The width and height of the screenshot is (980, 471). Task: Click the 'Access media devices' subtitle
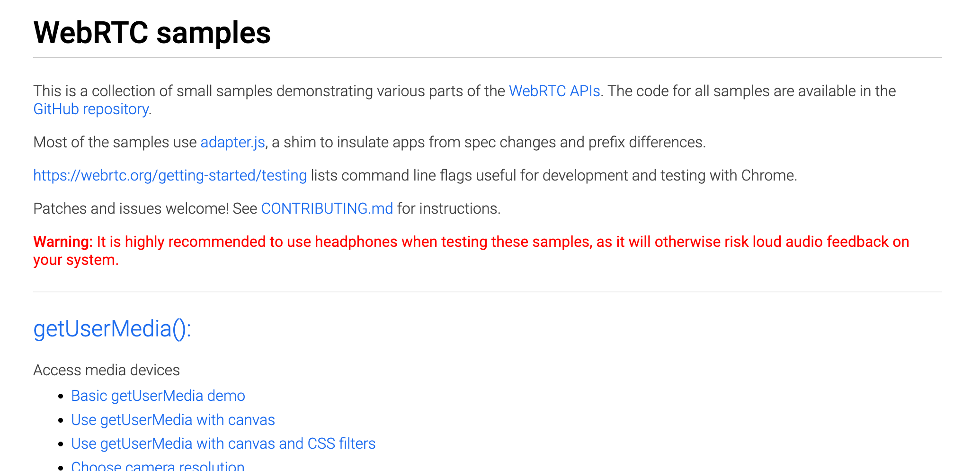[x=107, y=370]
